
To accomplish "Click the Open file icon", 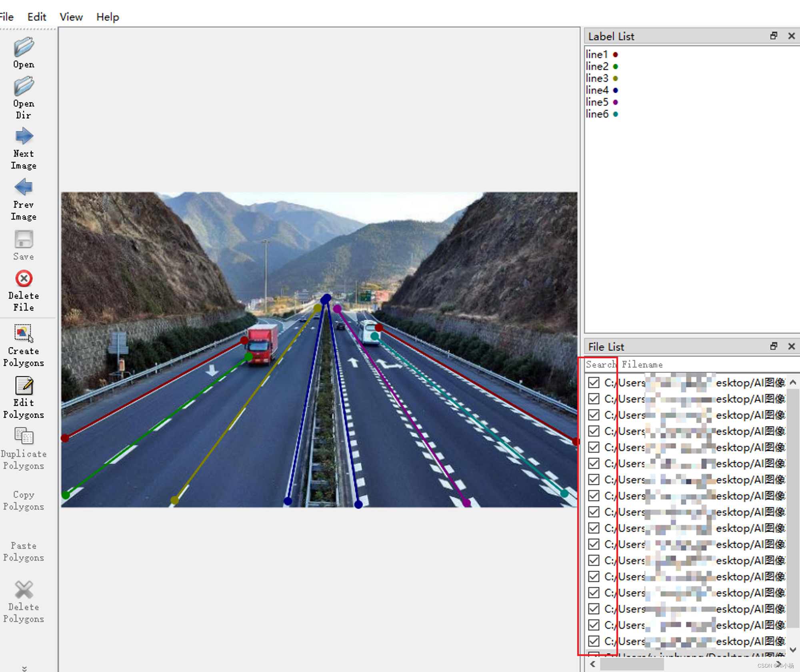I will (x=24, y=48).
